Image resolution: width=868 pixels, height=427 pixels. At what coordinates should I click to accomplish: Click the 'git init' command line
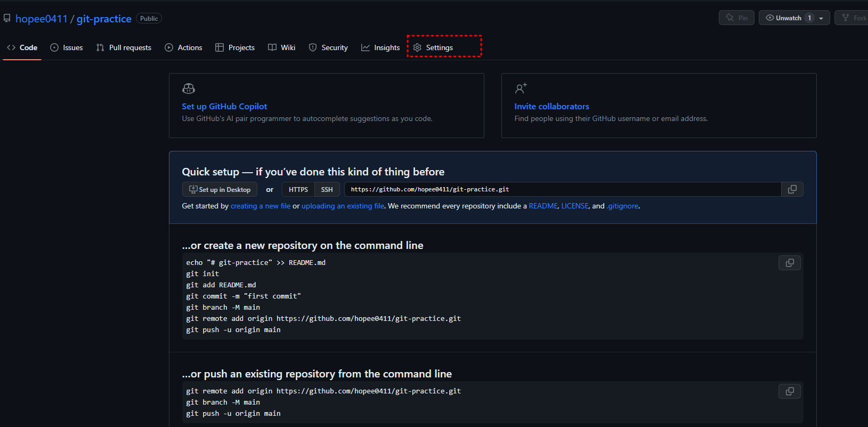click(x=202, y=273)
